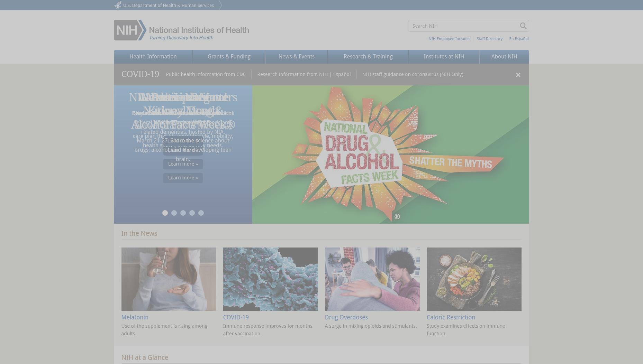Screen dimensions: 643x364
Task: Open the Health Information menu
Action: tap(153, 57)
